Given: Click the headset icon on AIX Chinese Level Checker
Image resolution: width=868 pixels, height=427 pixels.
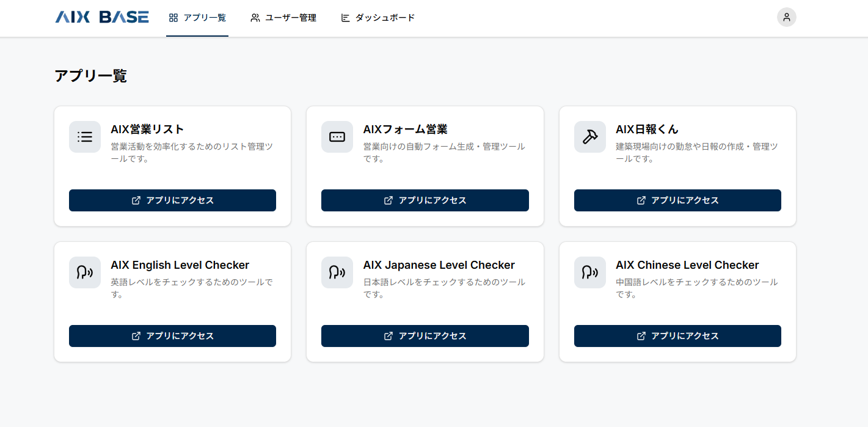Looking at the screenshot, I should [x=589, y=272].
